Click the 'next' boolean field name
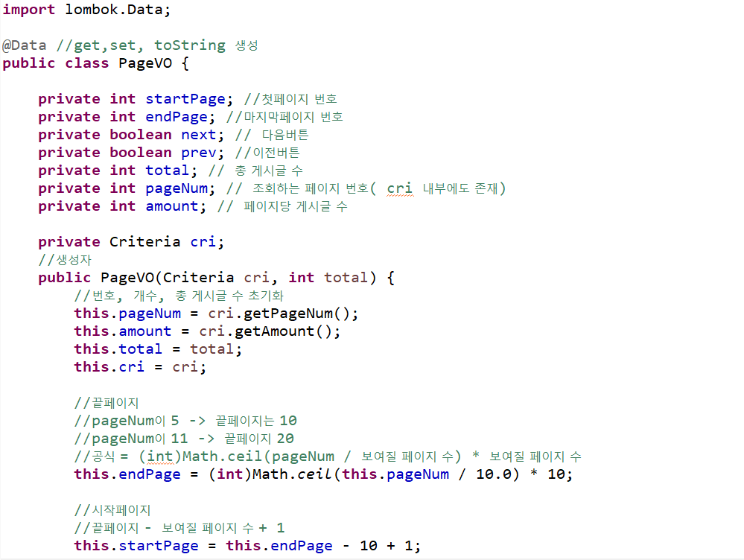 198,135
